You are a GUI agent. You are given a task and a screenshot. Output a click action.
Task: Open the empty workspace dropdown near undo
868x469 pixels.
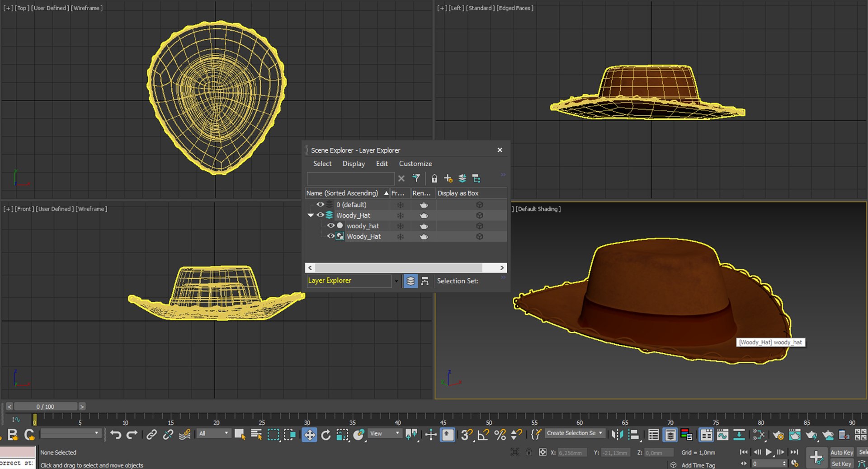pos(70,433)
